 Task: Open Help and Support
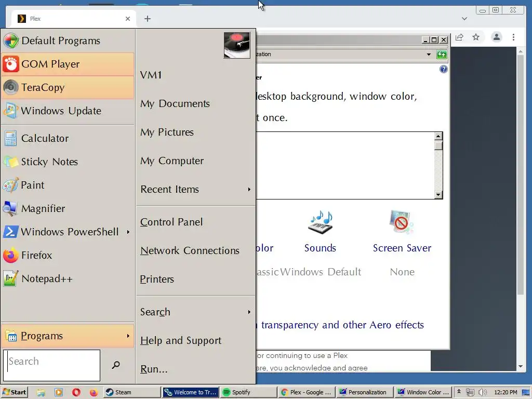(x=196, y=340)
